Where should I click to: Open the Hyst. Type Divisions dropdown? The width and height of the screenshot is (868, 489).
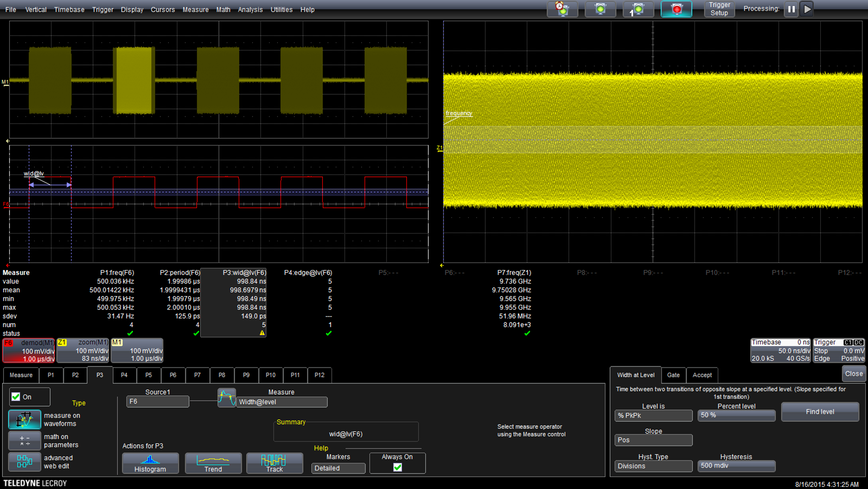click(x=654, y=466)
